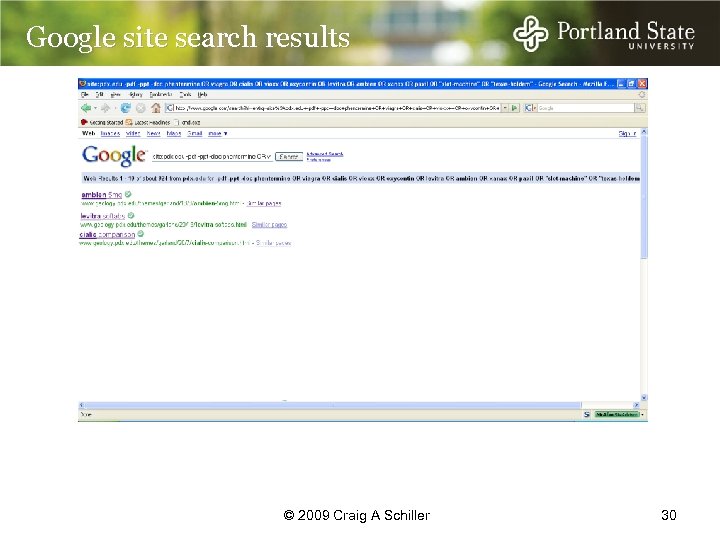Minimize the Firefox window
Viewport: 720px width, 540px height.
[621, 84]
